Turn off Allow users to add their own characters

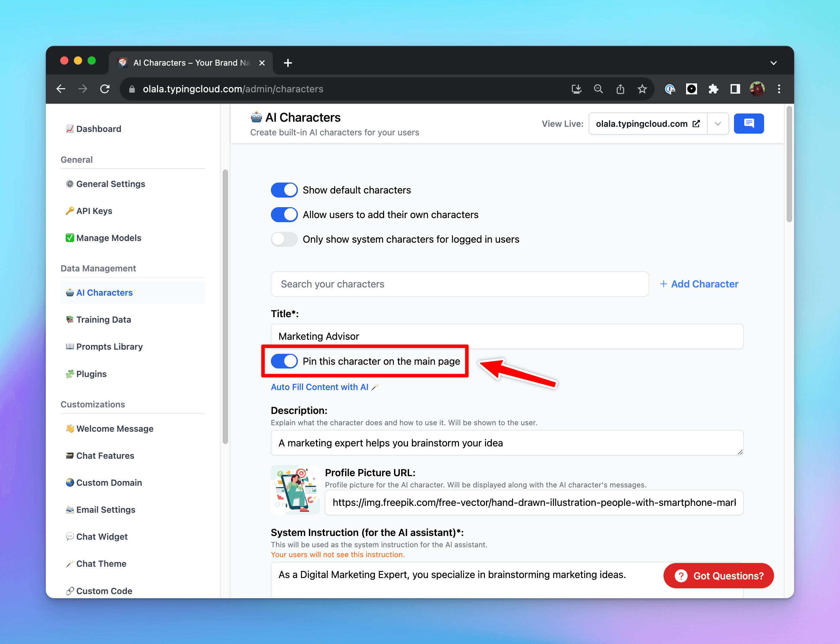(284, 214)
